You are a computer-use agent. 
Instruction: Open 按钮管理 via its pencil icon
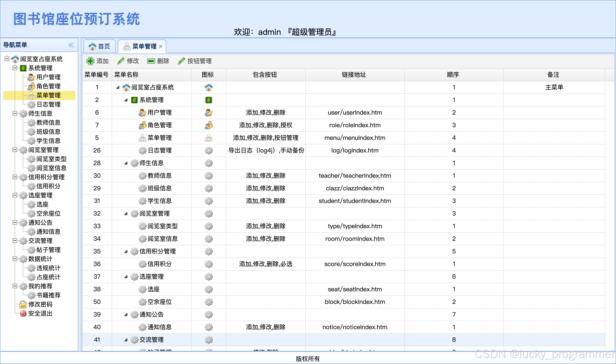[181, 61]
